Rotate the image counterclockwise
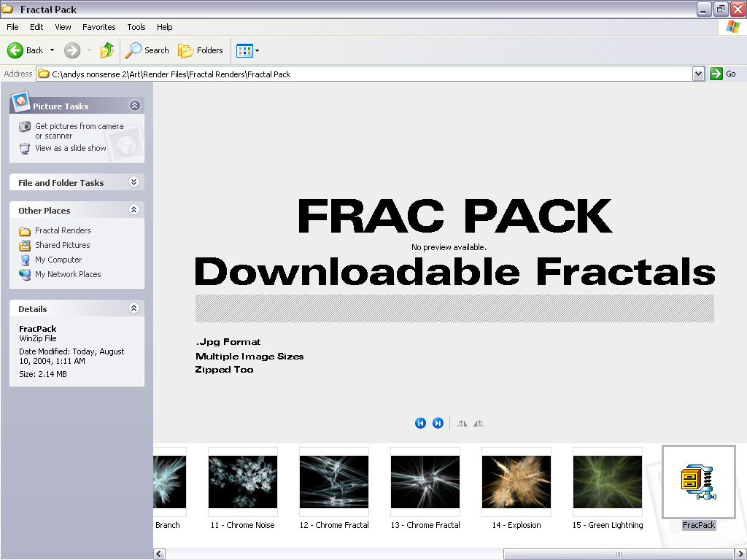The height and width of the screenshot is (560, 747). (462, 423)
